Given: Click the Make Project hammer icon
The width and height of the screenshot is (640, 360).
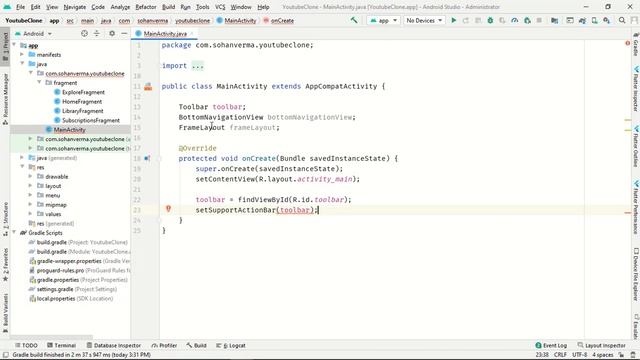Looking at the screenshot, I should click(x=354, y=20).
